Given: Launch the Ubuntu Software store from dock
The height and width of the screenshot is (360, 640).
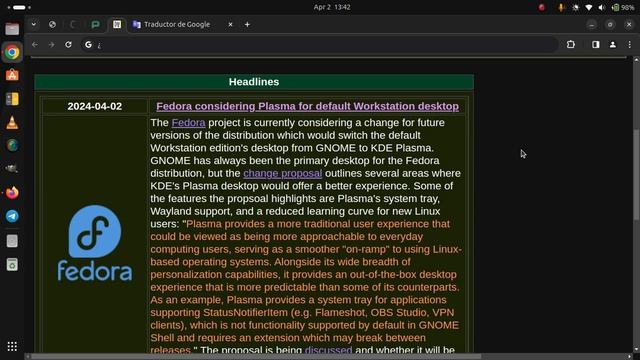Looking at the screenshot, I should pos(12,75).
